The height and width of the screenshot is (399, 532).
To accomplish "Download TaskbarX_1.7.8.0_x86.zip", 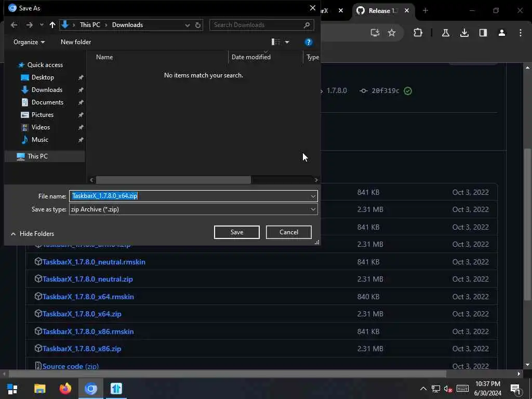I will tap(82, 349).
